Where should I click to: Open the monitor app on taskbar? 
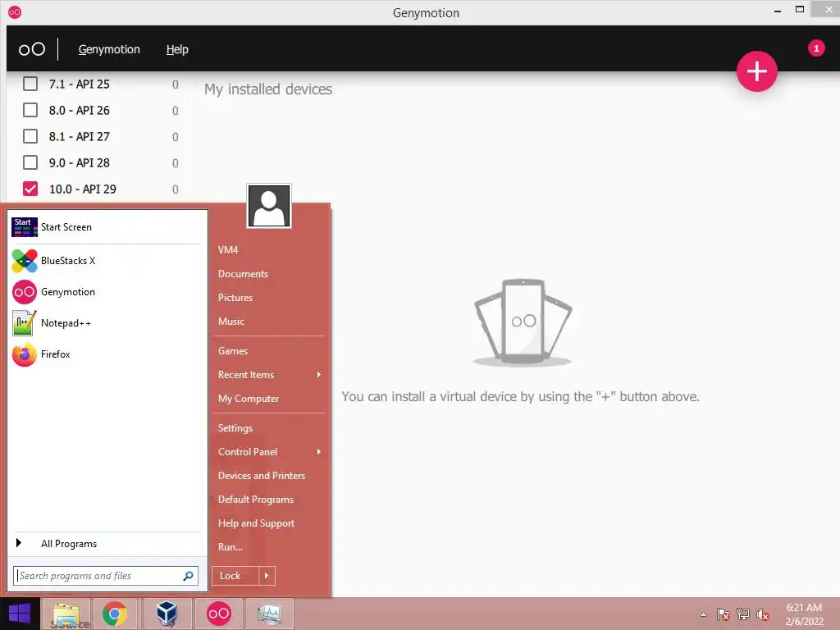pyautogui.click(x=269, y=614)
